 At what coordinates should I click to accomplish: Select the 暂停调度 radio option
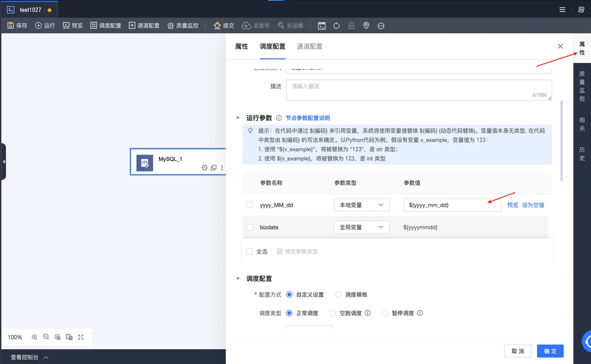[x=385, y=313]
